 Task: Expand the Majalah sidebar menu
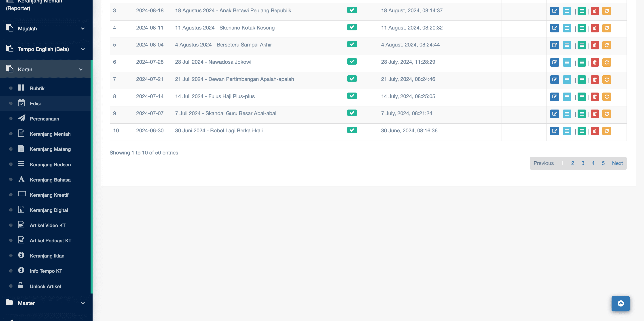point(46,28)
